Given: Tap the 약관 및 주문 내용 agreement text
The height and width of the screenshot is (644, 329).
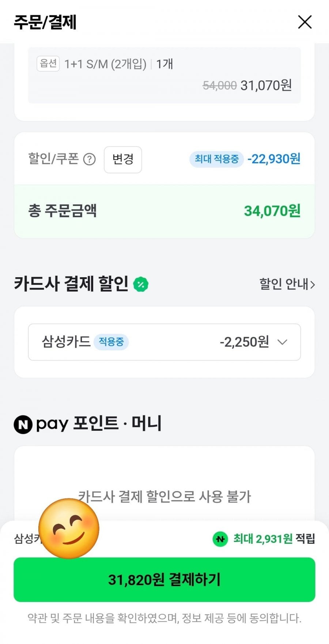Looking at the screenshot, I should [164, 618].
